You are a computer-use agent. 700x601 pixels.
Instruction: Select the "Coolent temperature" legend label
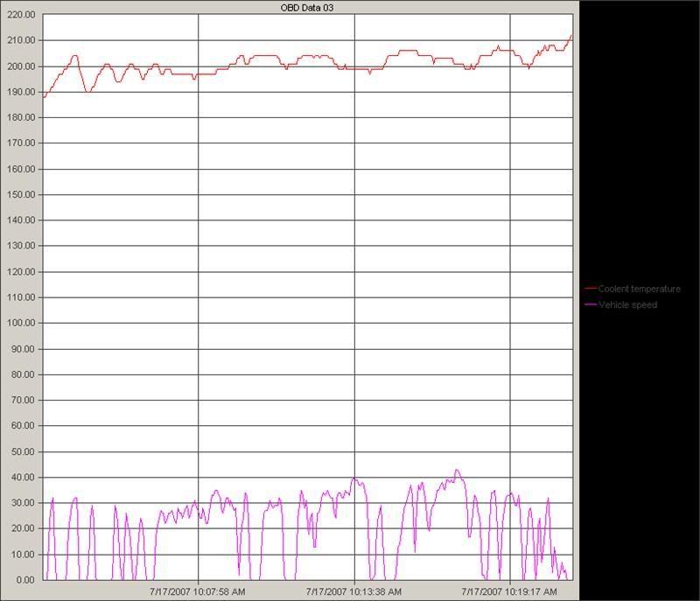[x=639, y=290]
